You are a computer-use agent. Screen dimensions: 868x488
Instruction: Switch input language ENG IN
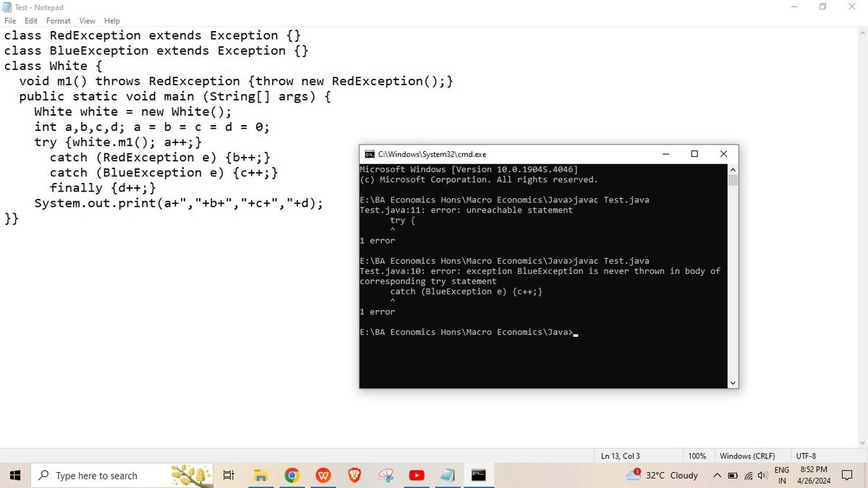pos(782,475)
